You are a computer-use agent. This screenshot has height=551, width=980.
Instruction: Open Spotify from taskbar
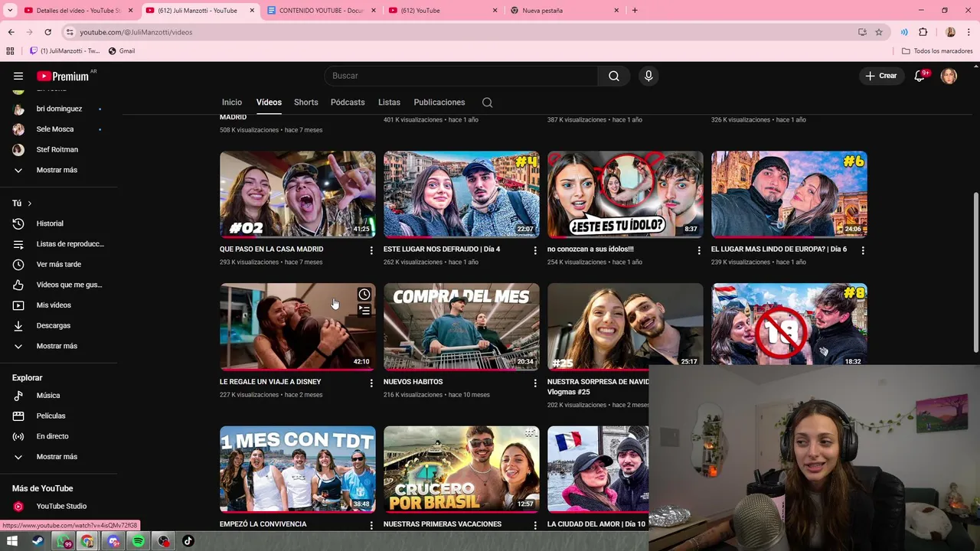139,541
